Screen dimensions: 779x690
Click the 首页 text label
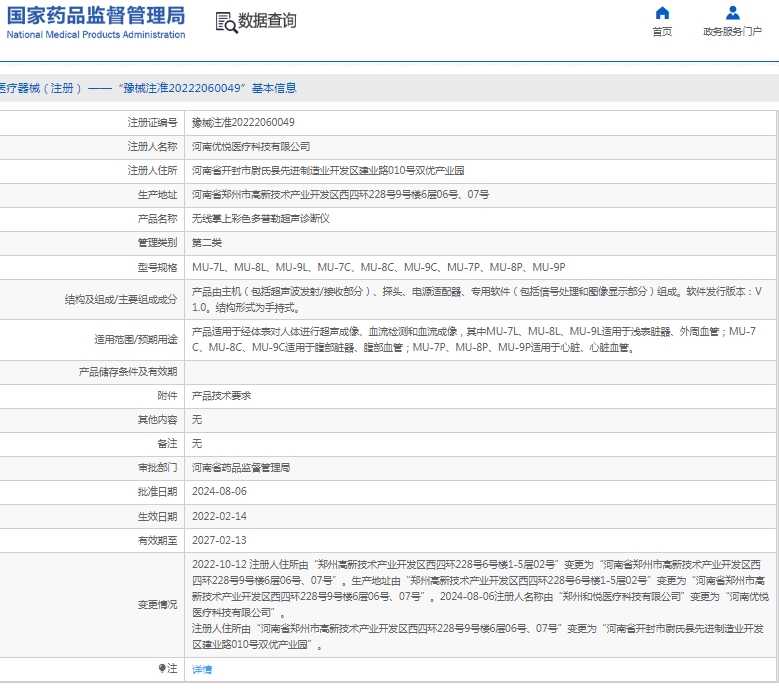tap(662, 32)
